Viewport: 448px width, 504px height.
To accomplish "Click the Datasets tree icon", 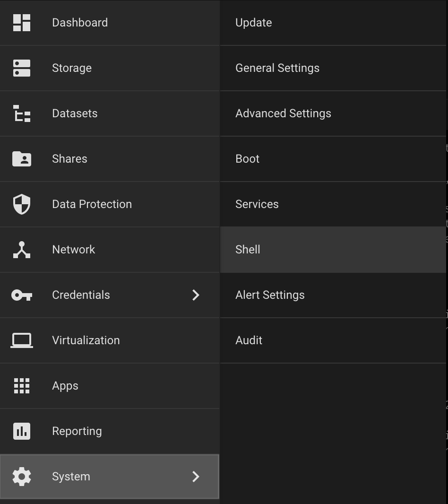I will coord(22,113).
